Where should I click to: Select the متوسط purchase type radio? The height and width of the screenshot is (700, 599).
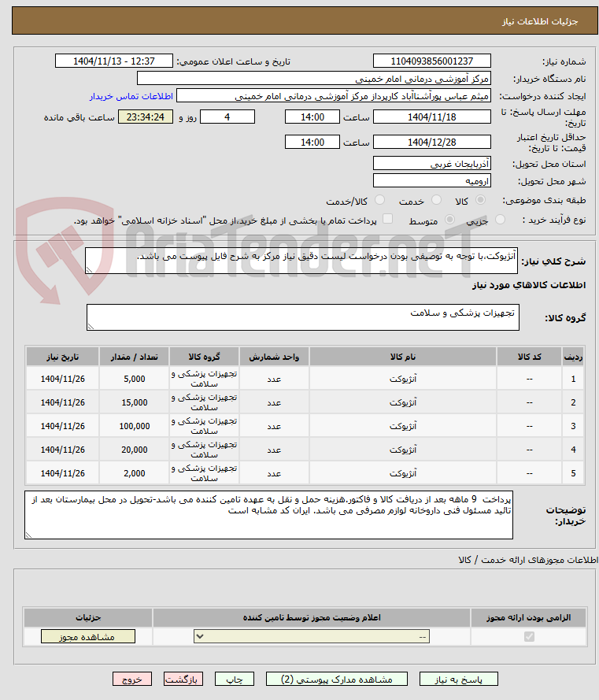coord(450,219)
